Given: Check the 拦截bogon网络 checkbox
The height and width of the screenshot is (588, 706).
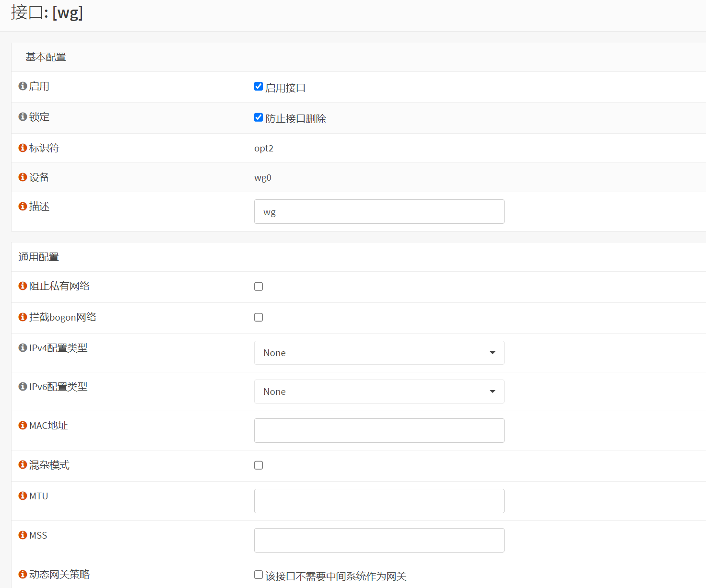Looking at the screenshot, I should tap(259, 317).
